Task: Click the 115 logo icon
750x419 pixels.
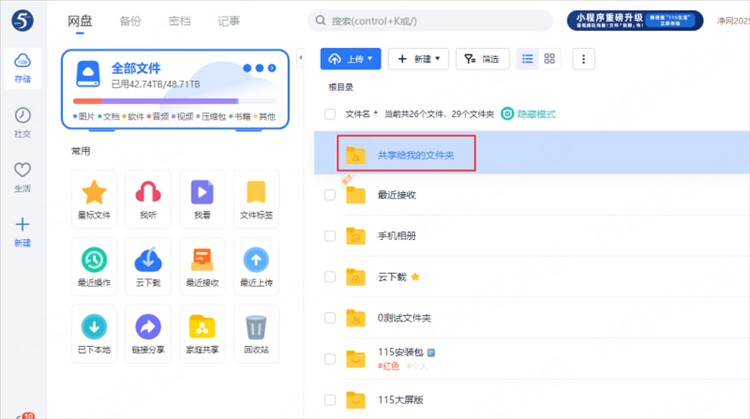Action: coord(22,21)
